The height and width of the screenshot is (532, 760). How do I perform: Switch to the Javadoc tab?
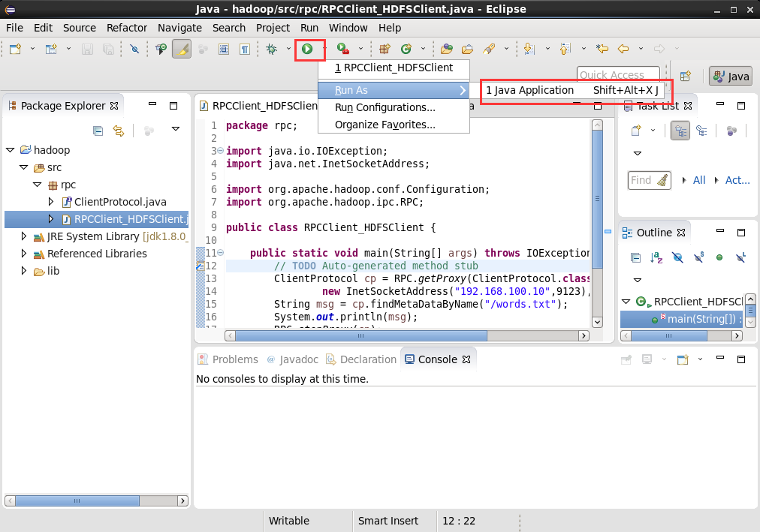[x=292, y=359]
